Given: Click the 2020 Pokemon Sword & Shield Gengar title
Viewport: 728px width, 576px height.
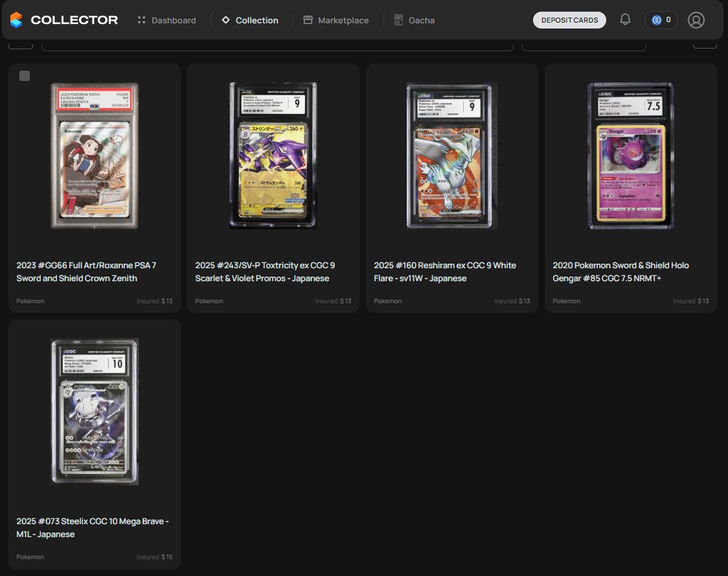Looking at the screenshot, I should [x=620, y=271].
